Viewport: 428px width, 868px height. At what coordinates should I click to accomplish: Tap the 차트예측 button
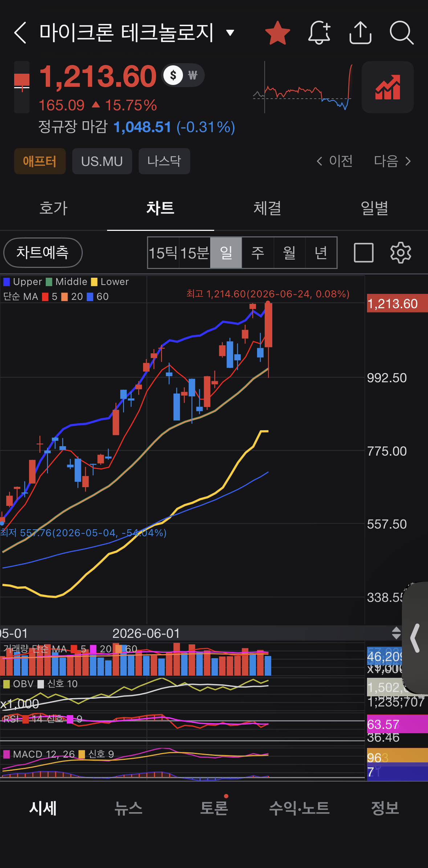point(43,253)
